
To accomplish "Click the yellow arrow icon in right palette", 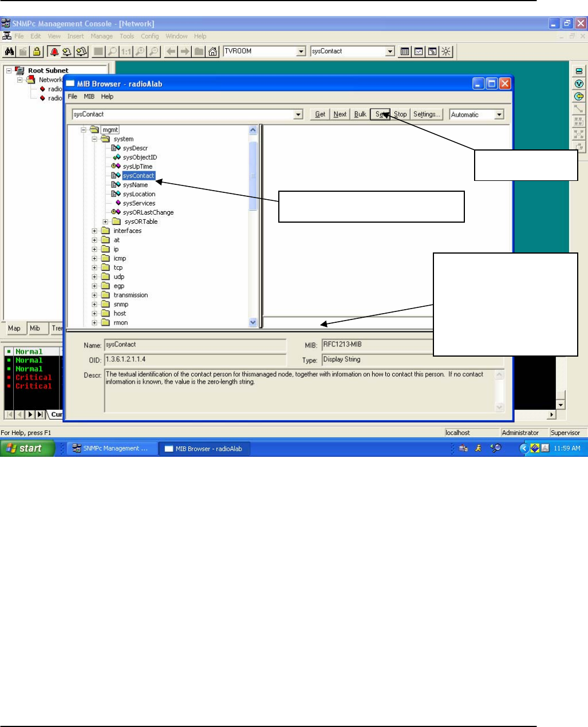I will tap(579, 96).
